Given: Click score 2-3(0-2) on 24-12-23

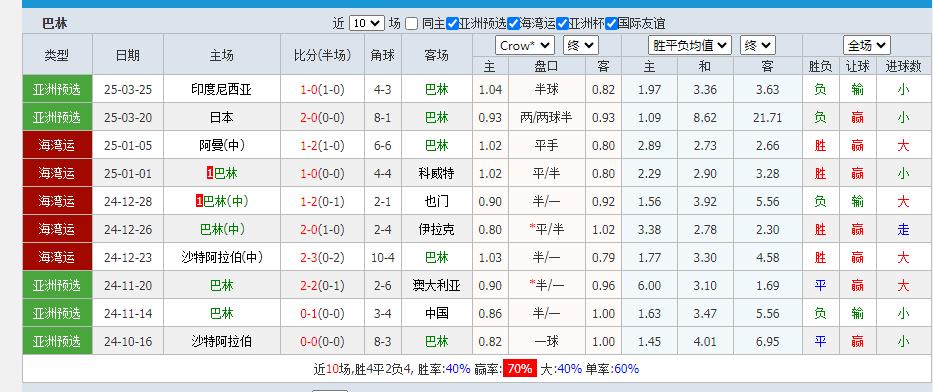Looking at the screenshot, I should click(322, 258).
